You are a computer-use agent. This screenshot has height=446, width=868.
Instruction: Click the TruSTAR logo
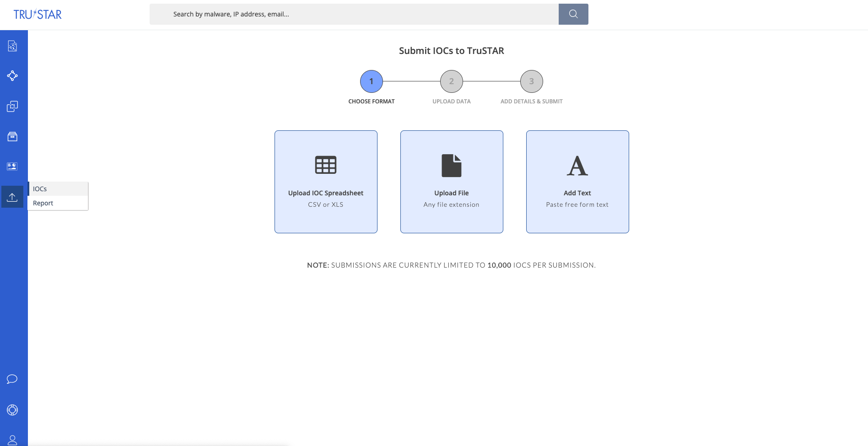(38, 15)
